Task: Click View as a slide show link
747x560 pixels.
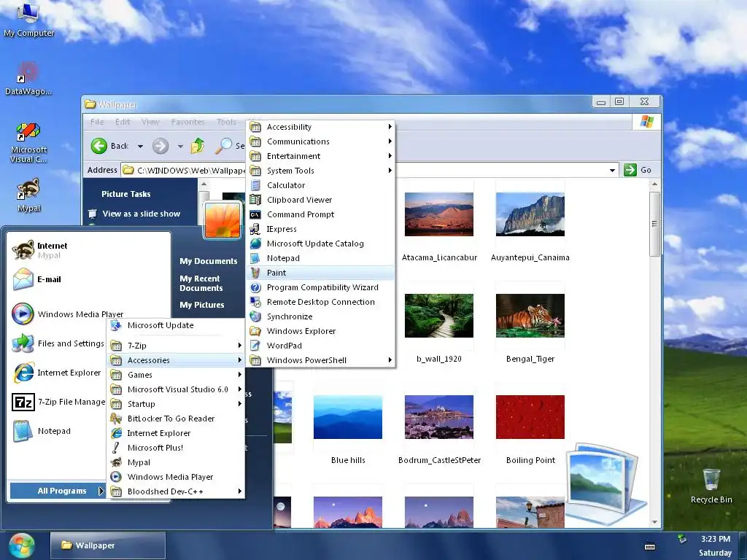Action: tap(141, 214)
